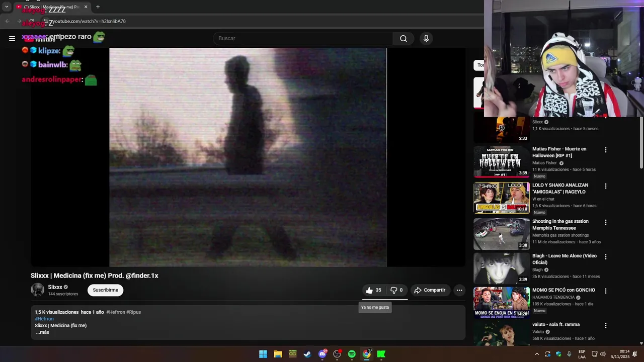Screen dimensions: 644x362
Task: Click the #Ripus hashtag
Action: 134,312
